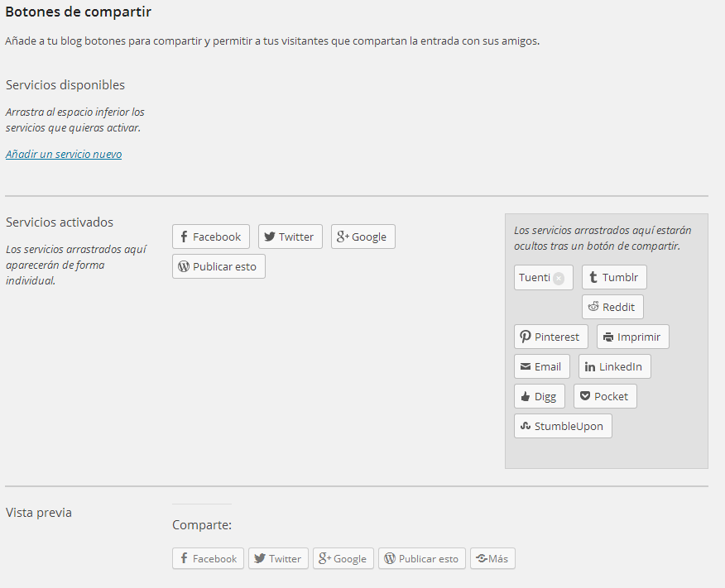
Task: Select the Reddit label in hidden services
Action: coord(619,307)
